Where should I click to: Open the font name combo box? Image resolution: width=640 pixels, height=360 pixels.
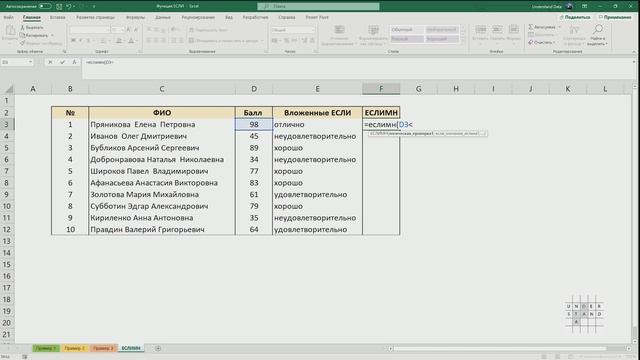[x=90, y=30]
